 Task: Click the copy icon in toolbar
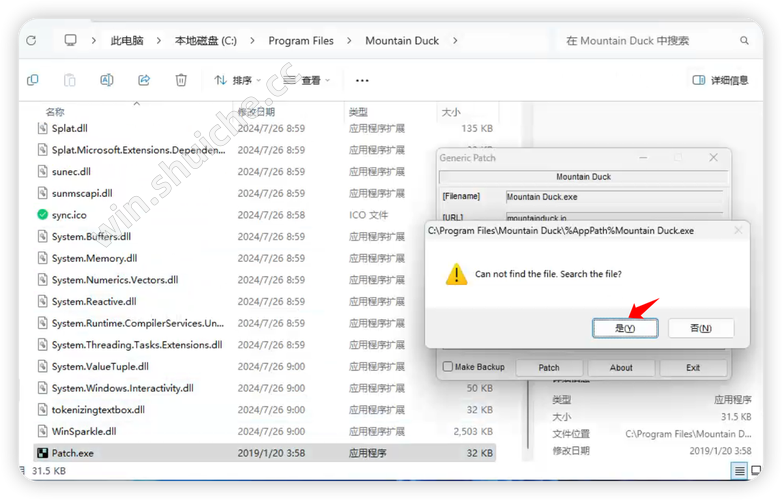(x=33, y=80)
